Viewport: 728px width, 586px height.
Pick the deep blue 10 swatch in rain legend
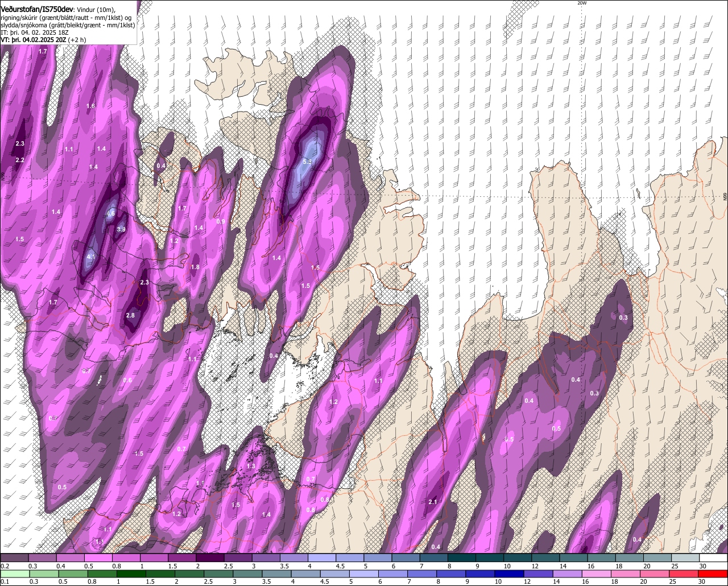[x=510, y=573]
